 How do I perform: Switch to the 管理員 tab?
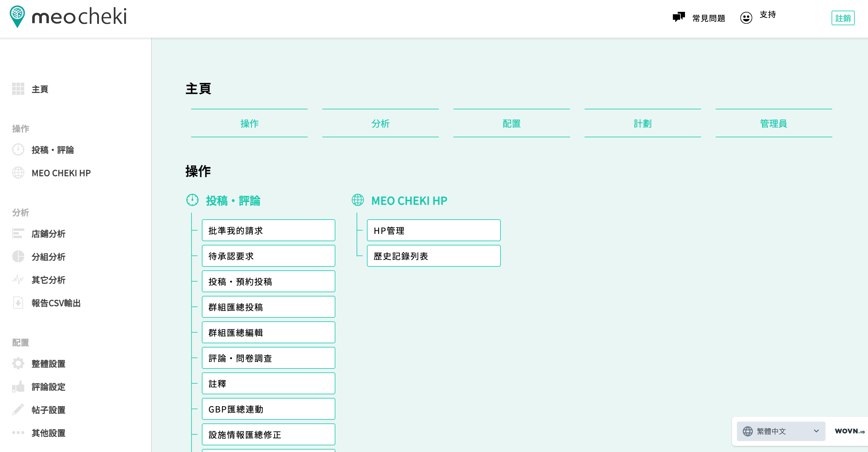click(773, 123)
